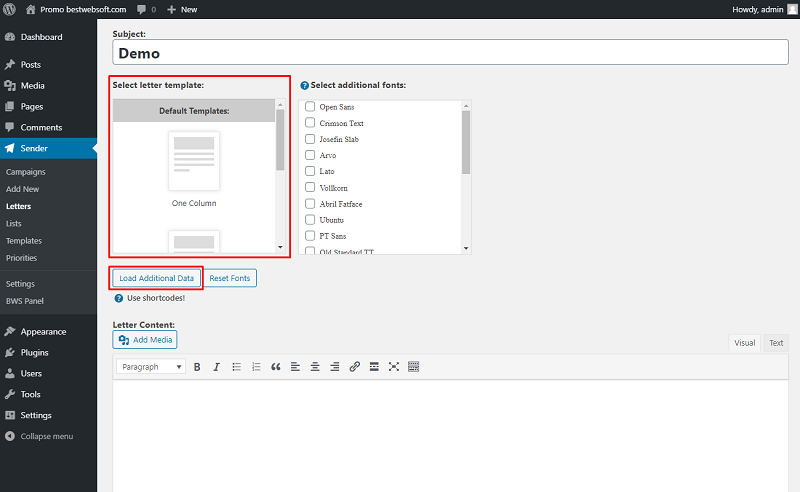Image resolution: width=800 pixels, height=492 pixels.
Task: Tick the Arvo font checkbox
Action: (310, 155)
